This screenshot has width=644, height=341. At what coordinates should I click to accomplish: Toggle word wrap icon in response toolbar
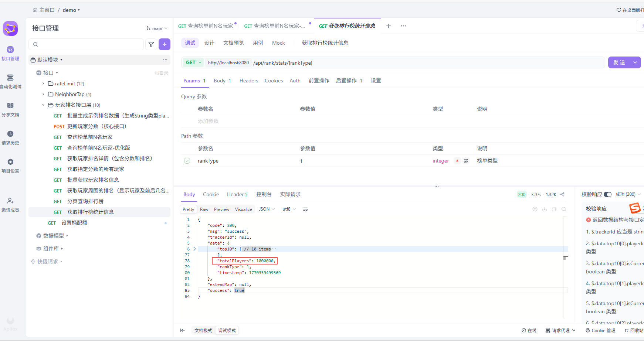click(305, 209)
